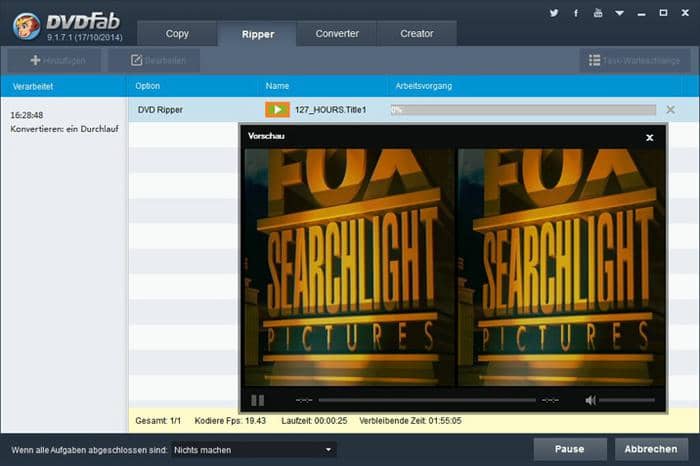Screen dimensions: 700x466
Task: Open the DVDFab Facebook page icon
Action: pyautogui.click(x=576, y=13)
